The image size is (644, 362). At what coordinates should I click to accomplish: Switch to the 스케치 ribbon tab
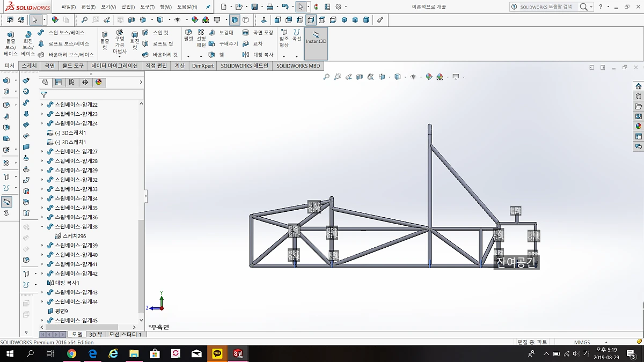pyautogui.click(x=29, y=66)
